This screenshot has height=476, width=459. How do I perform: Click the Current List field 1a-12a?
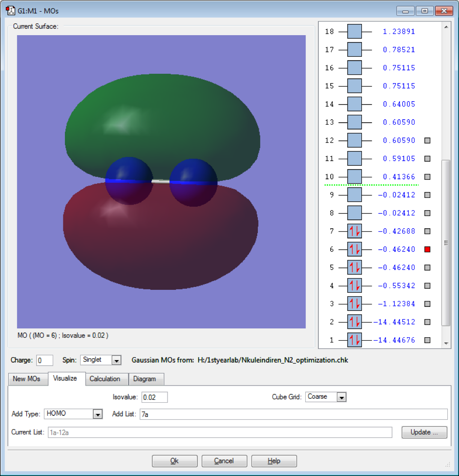[220, 433]
